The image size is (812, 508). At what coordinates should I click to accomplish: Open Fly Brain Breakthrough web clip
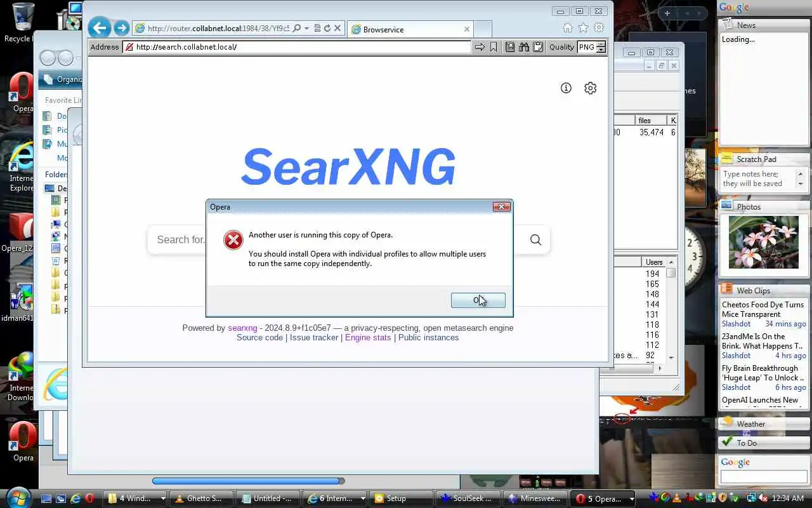(x=763, y=373)
